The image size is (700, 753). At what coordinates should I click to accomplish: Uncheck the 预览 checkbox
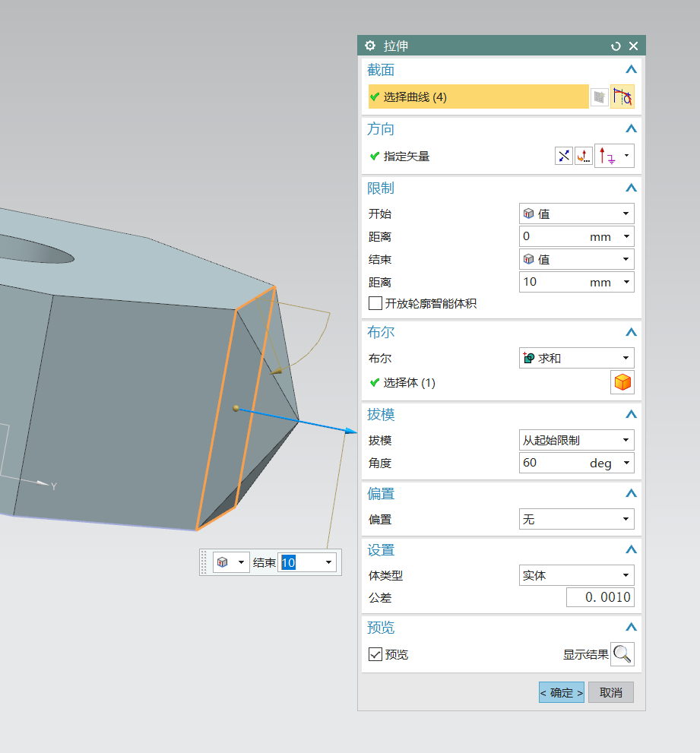[x=375, y=654]
